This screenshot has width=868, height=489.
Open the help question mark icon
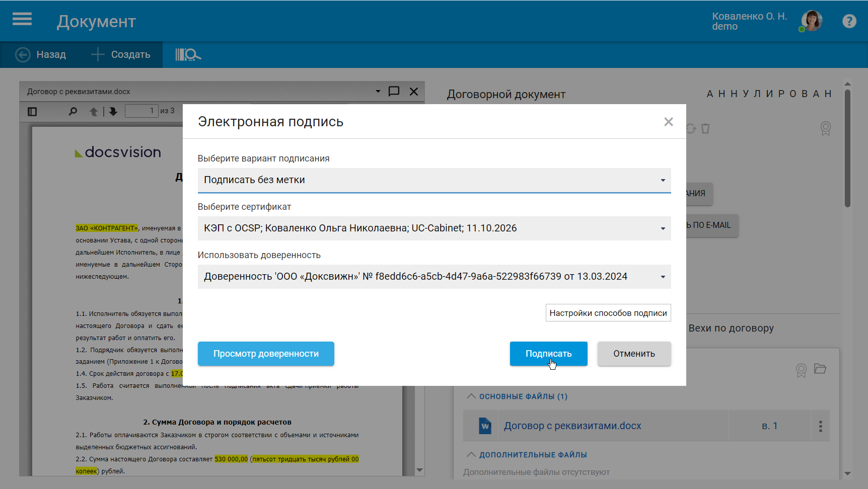pos(849,21)
